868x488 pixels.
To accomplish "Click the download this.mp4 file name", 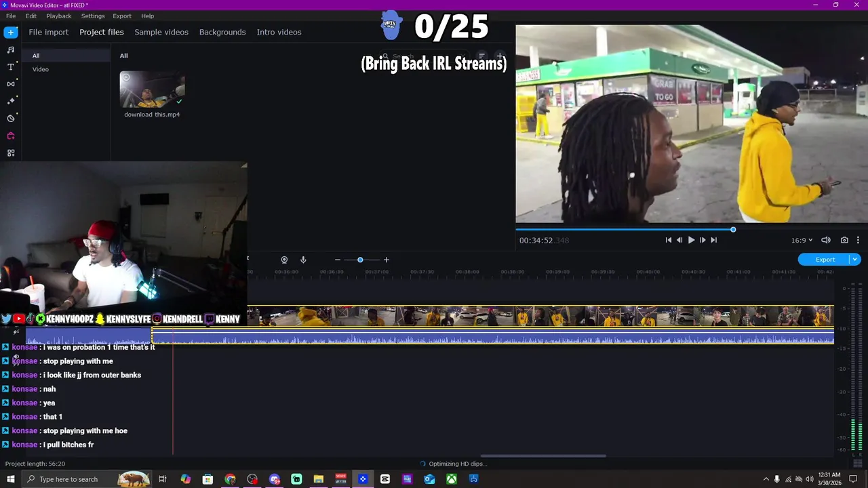I will pos(152,115).
